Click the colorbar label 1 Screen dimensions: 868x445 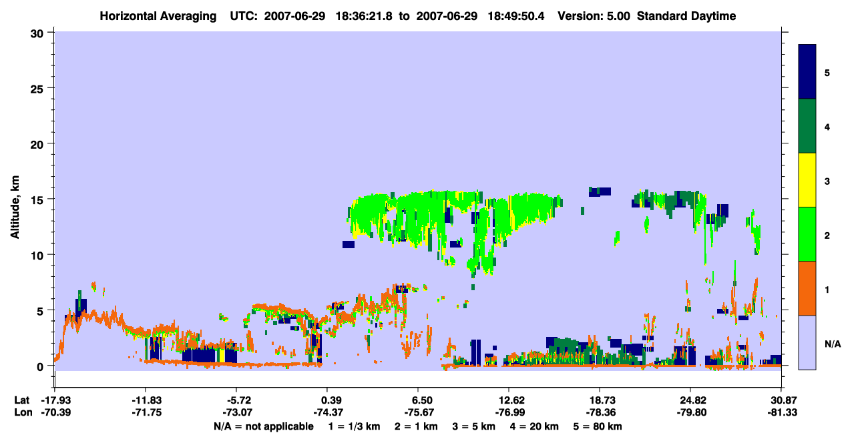coord(827,288)
